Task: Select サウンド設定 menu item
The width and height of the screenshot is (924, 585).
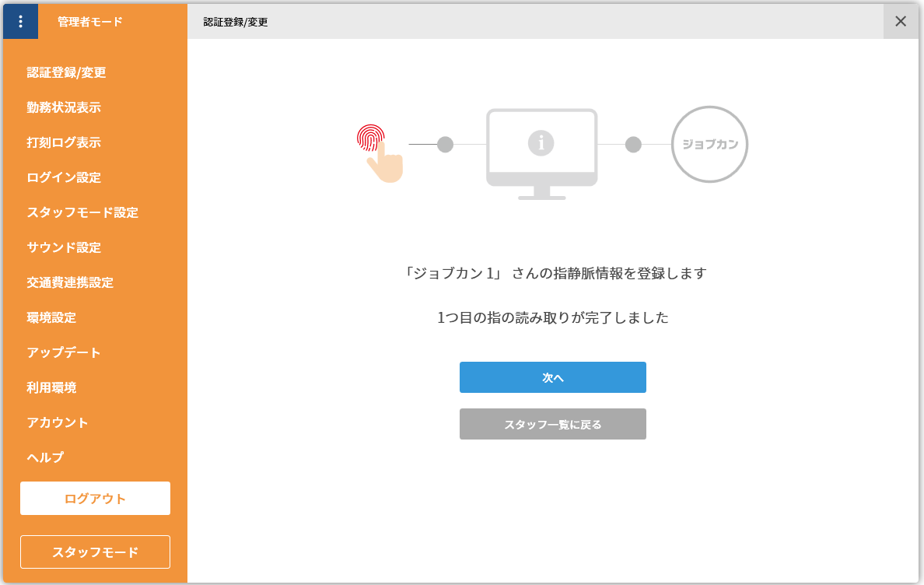Action: [64, 247]
